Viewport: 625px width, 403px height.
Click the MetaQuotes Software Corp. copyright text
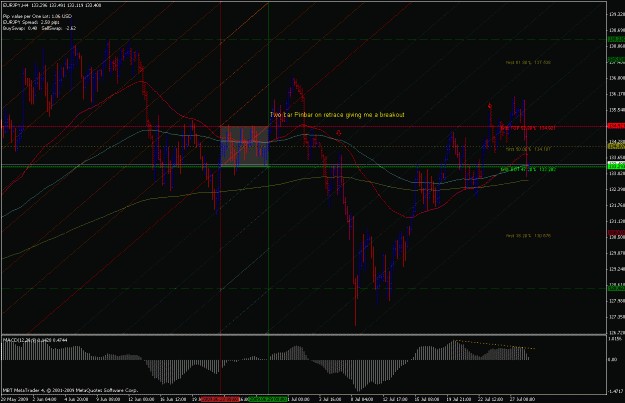click(71, 390)
